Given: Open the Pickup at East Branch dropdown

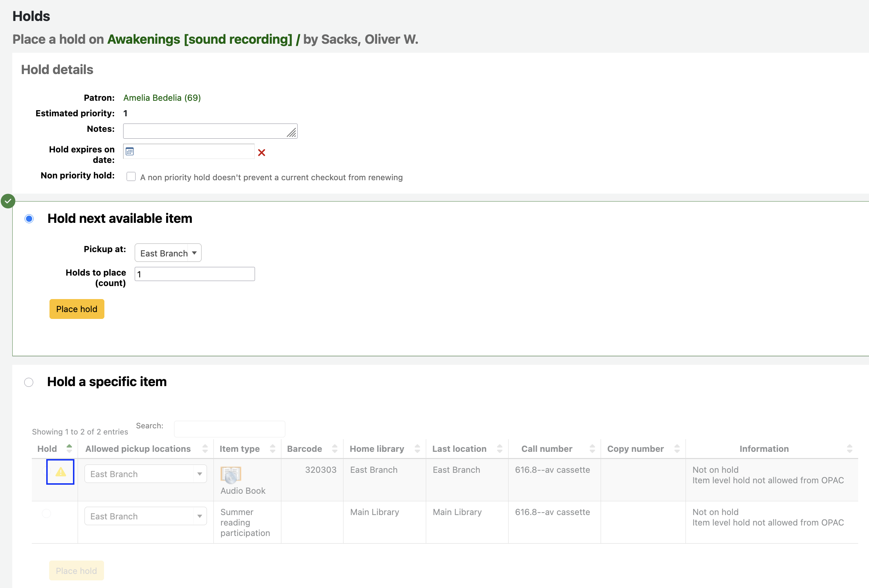Looking at the screenshot, I should pos(168,253).
